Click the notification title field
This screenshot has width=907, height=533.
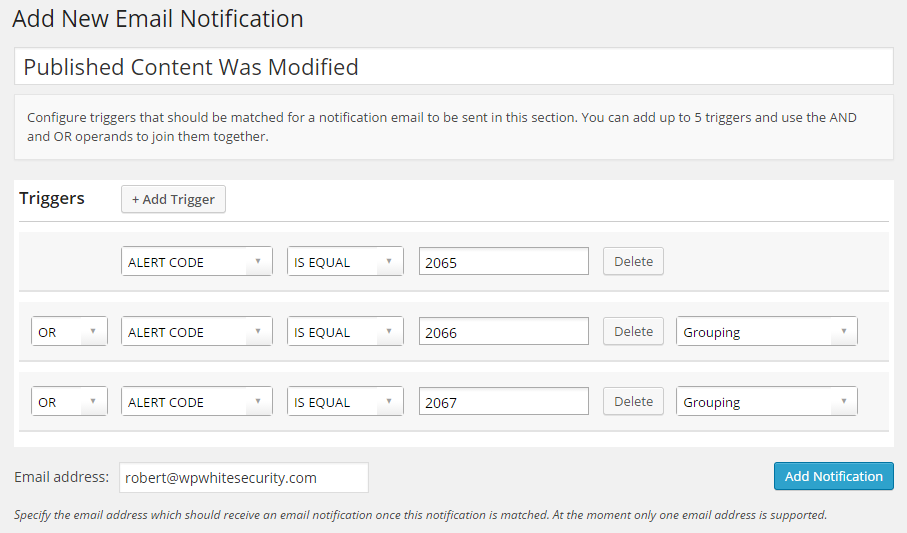[x=453, y=67]
